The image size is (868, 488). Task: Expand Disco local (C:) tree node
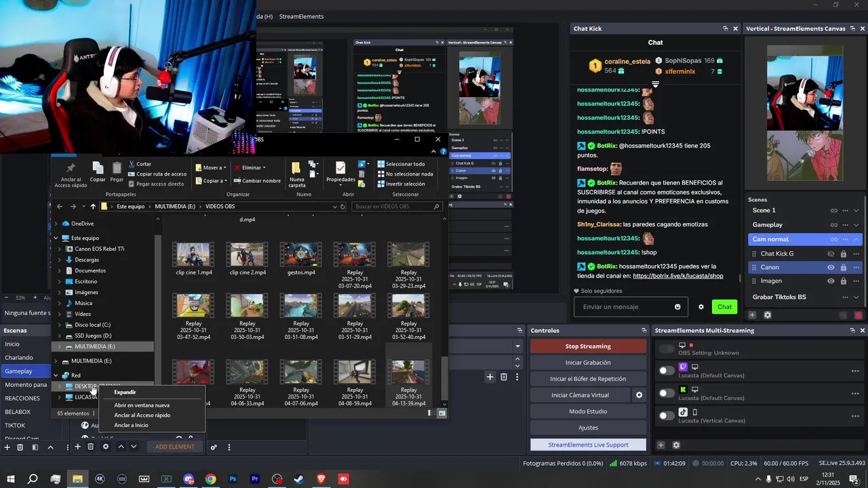[60, 325]
